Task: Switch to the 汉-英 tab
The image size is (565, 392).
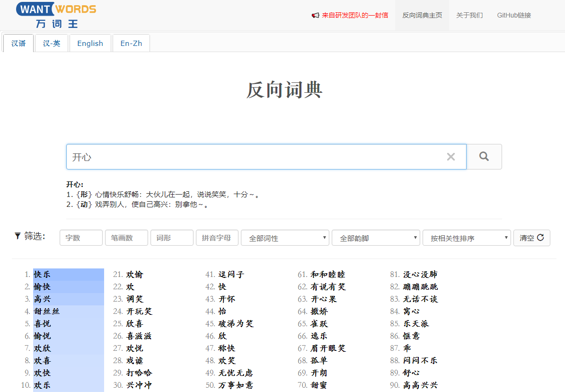Action: [52, 43]
